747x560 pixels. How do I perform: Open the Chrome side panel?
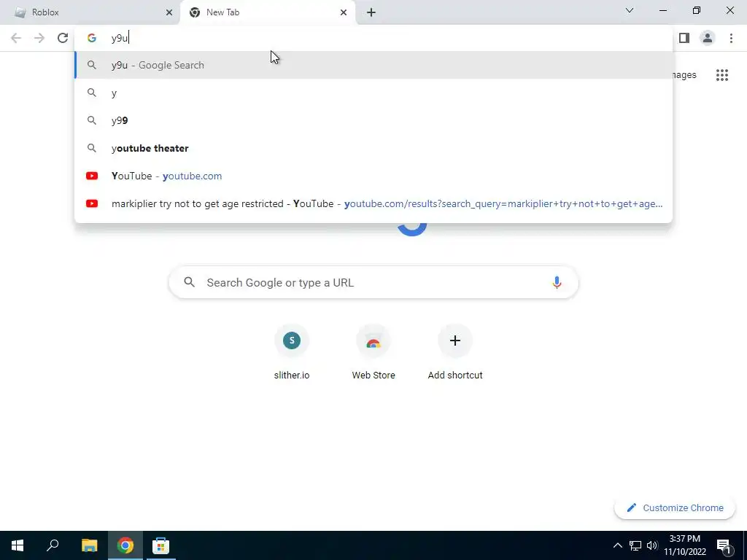pos(684,38)
